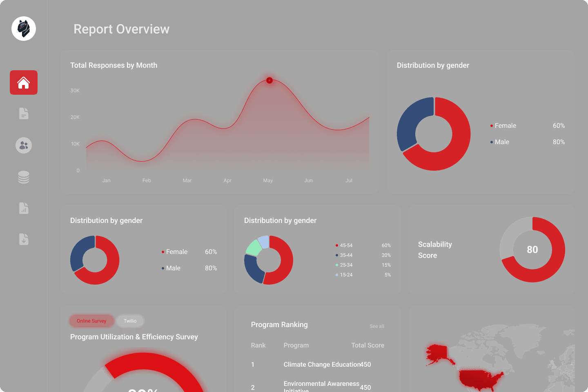The image size is (588, 392).
Task: Click the 25-34 age legend entry
Action: 363,265
